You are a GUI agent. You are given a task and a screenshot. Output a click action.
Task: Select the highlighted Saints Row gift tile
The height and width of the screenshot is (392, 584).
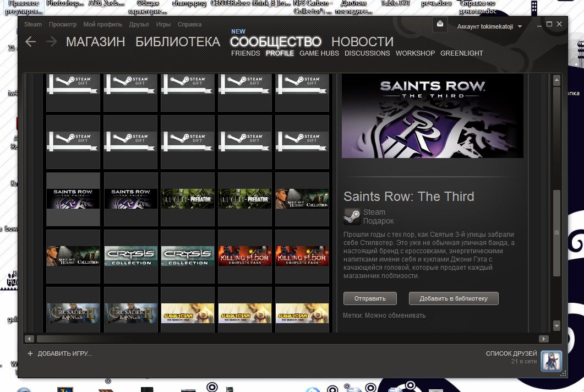pos(73,199)
